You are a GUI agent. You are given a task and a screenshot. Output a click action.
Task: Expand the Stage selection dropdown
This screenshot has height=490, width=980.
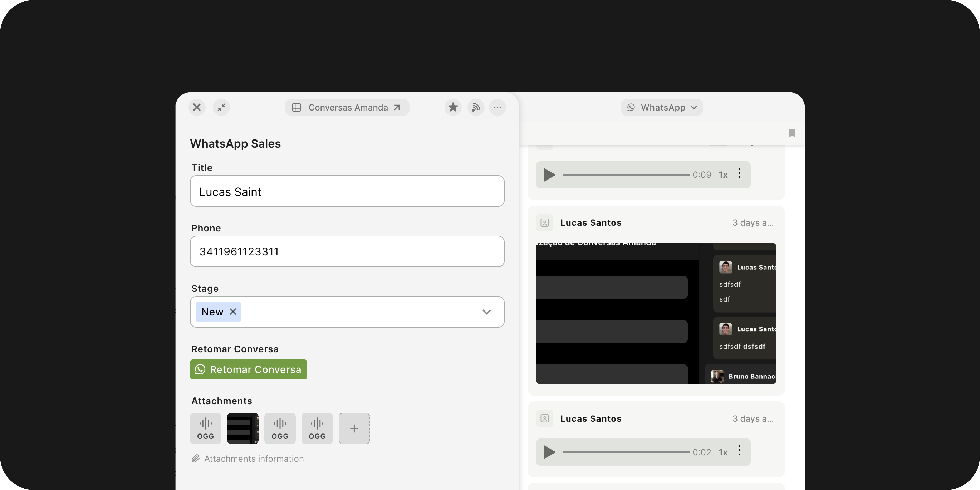point(487,312)
